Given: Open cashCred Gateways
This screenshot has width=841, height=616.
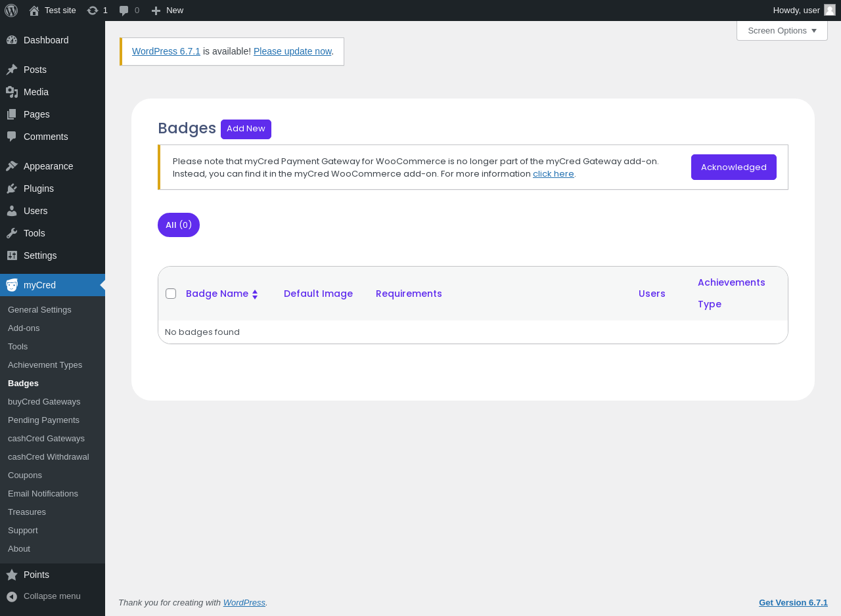Looking at the screenshot, I should pyautogui.click(x=46, y=438).
